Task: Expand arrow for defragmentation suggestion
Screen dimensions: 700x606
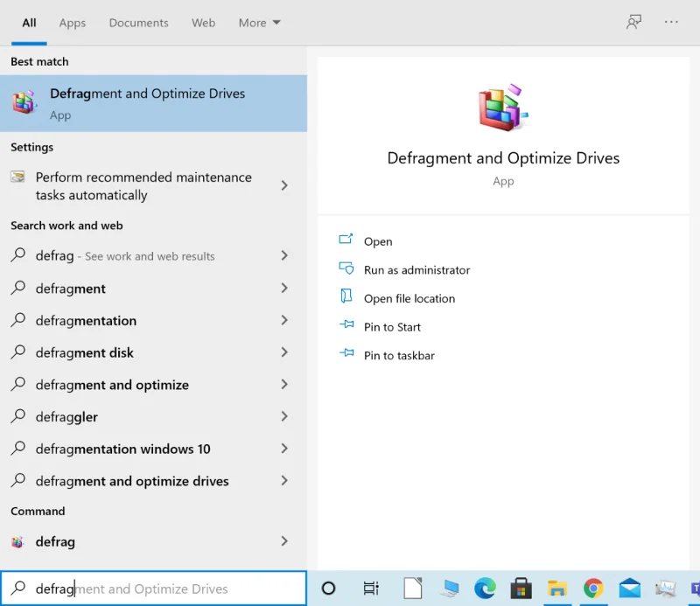Action: [284, 320]
